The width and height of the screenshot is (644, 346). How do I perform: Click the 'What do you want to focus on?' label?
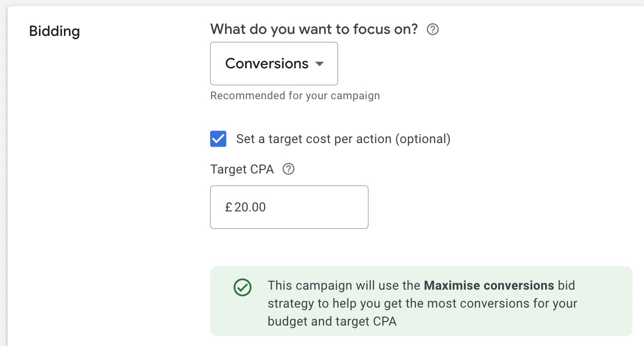[x=314, y=29]
